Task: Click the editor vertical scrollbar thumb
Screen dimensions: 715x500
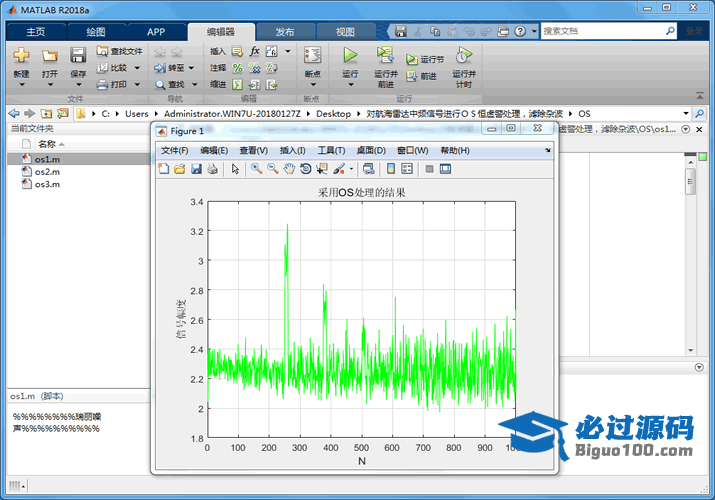Action: pyautogui.click(x=690, y=181)
